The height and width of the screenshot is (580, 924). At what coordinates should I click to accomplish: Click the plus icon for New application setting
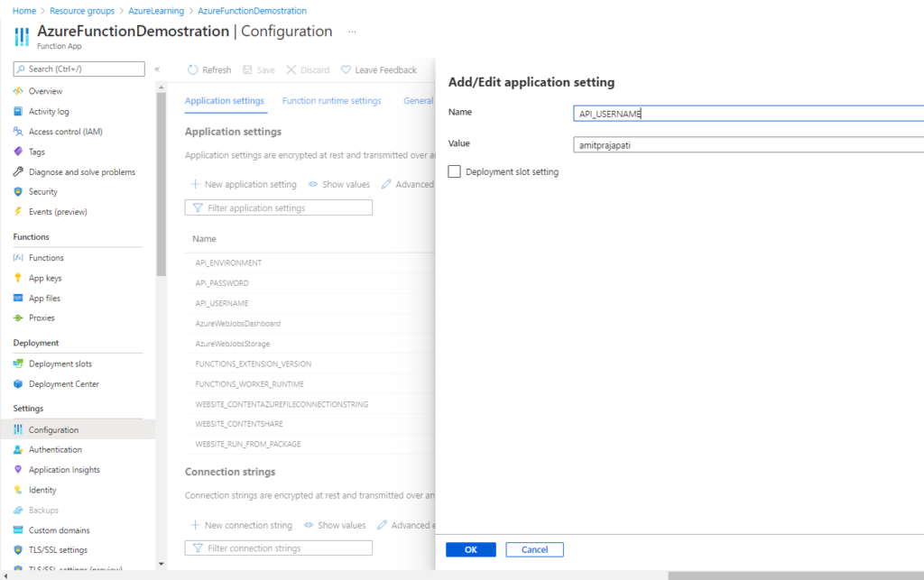click(x=195, y=184)
